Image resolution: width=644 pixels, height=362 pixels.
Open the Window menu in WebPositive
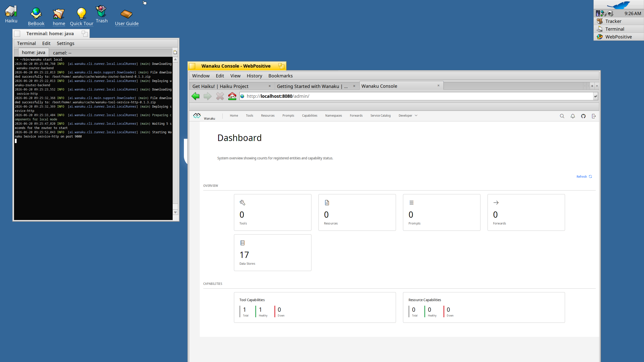(201, 76)
